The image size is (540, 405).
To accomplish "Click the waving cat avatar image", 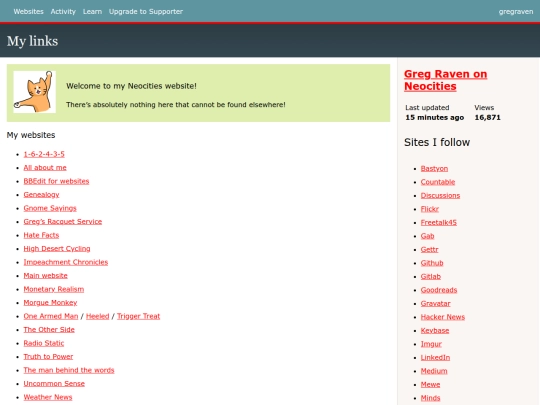I will 34,92.
